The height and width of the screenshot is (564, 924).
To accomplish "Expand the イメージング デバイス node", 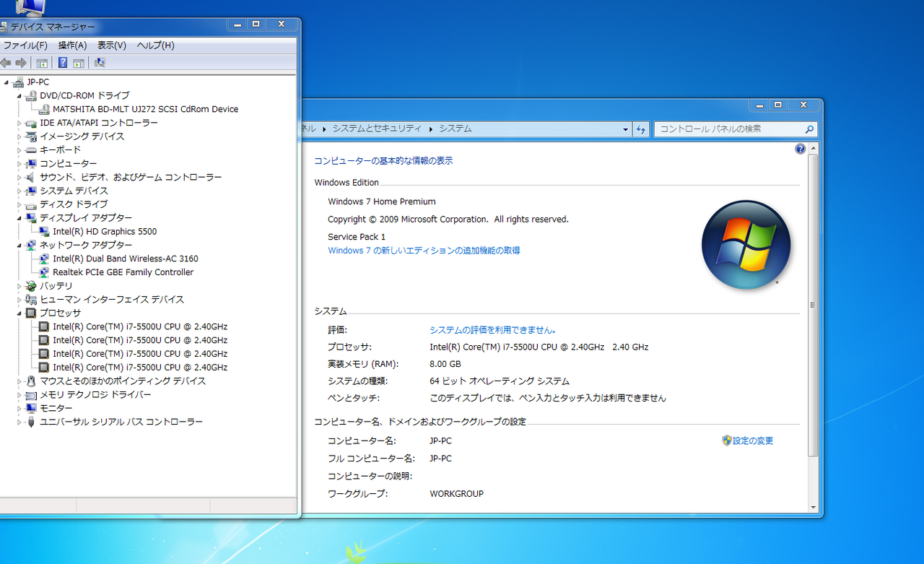I will [x=19, y=136].
